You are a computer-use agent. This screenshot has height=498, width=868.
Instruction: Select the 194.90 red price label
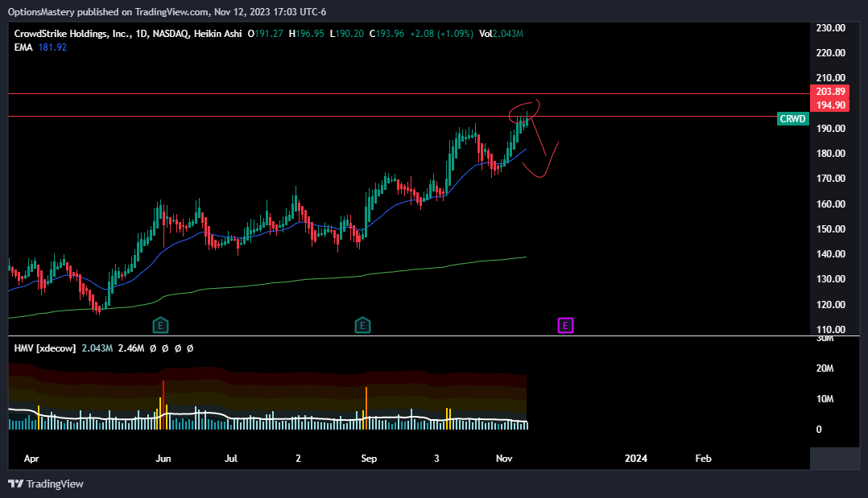click(830, 105)
